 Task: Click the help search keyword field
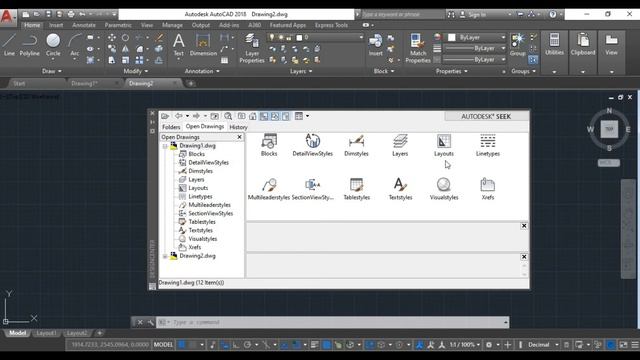click(x=403, y=14)
